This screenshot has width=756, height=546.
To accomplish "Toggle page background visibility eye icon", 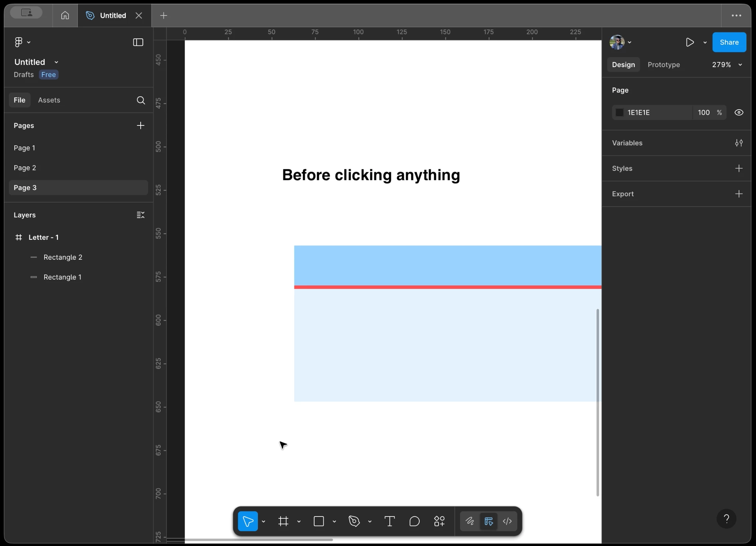I will coord(739,113).
